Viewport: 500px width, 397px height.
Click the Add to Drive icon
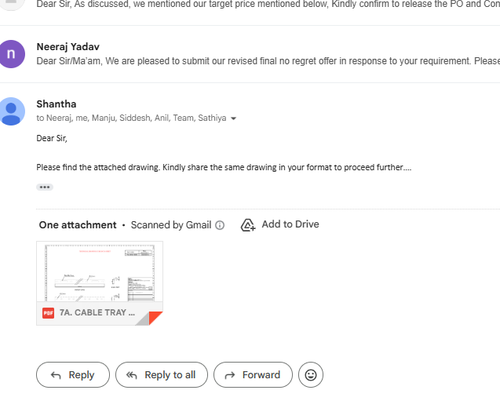point(248,225)
